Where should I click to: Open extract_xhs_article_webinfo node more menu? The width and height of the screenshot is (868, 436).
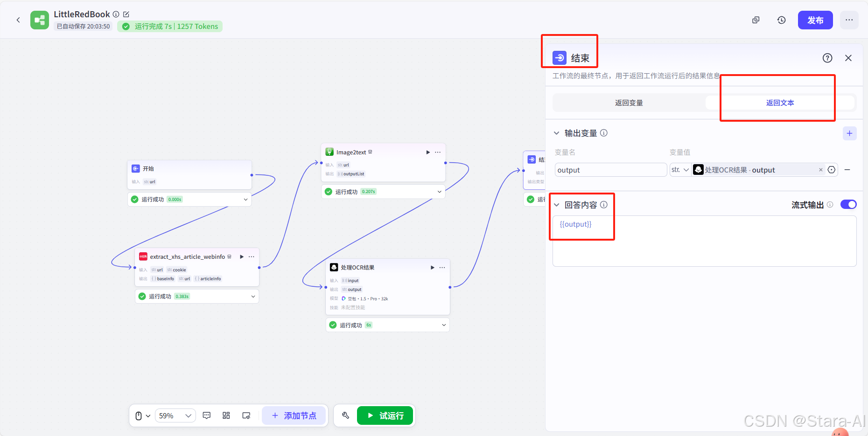(252, 256)
